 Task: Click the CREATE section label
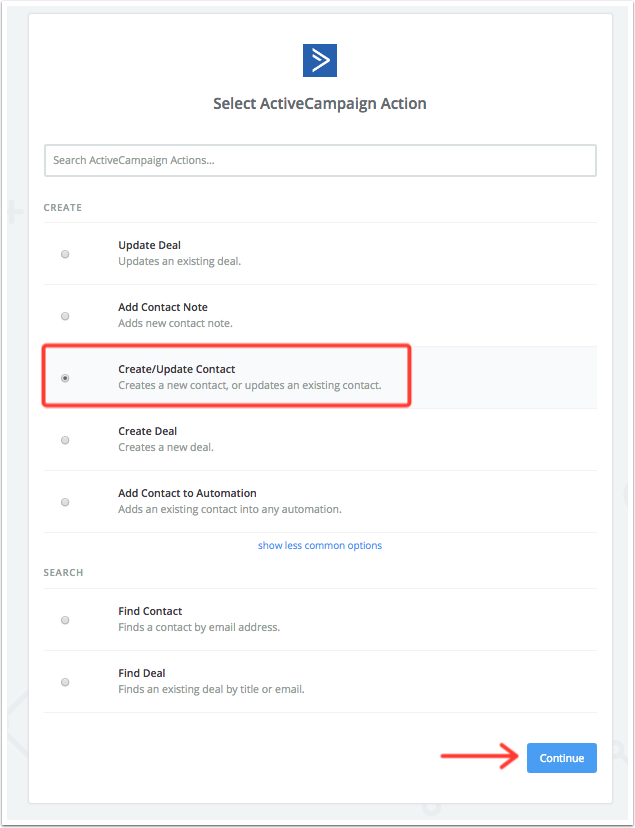63,208
